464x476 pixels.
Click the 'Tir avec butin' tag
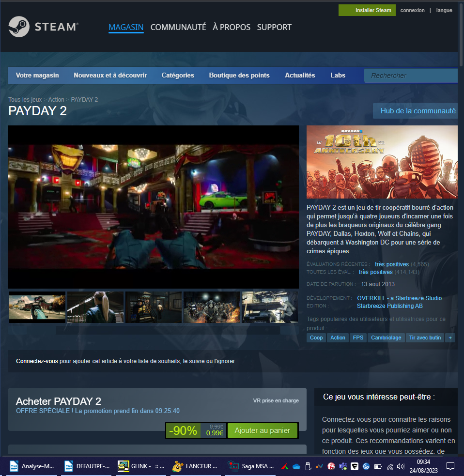tap(425, 338)
